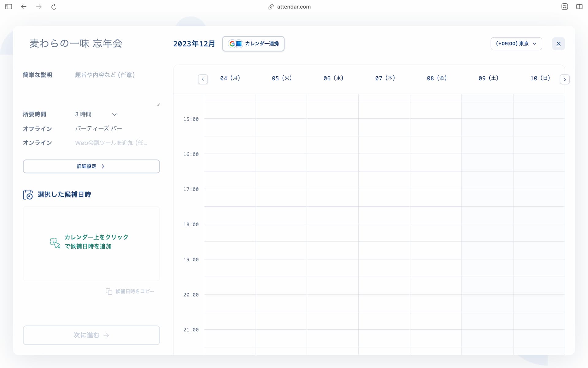This screenshot has width=588, height=368.
Task: Edit the event title 麦わらの一味 忘年会
Action: coord(76,43)
